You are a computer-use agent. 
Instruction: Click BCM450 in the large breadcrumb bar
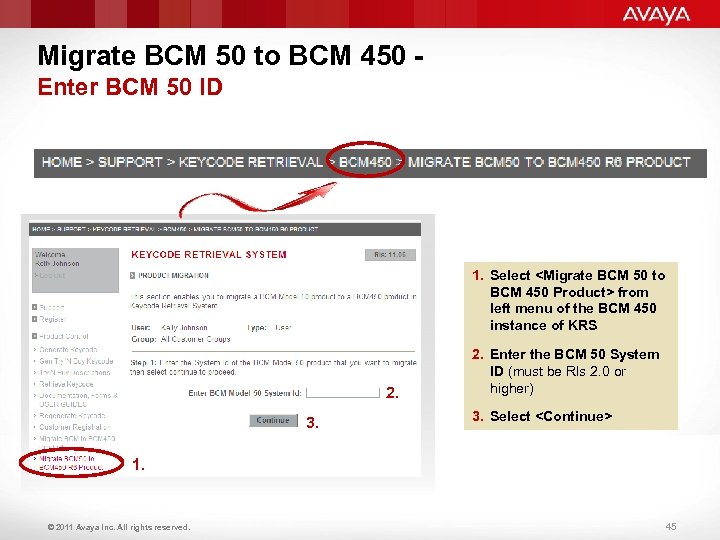tap(365, 162)
